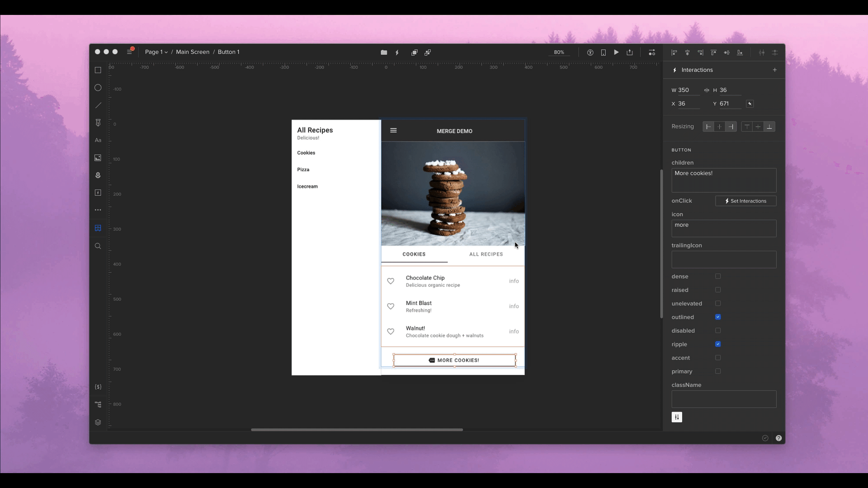The height and width of the screenshot is (488, 868).
Task: Toggle the raised checkbox
Action: (718, 290)
